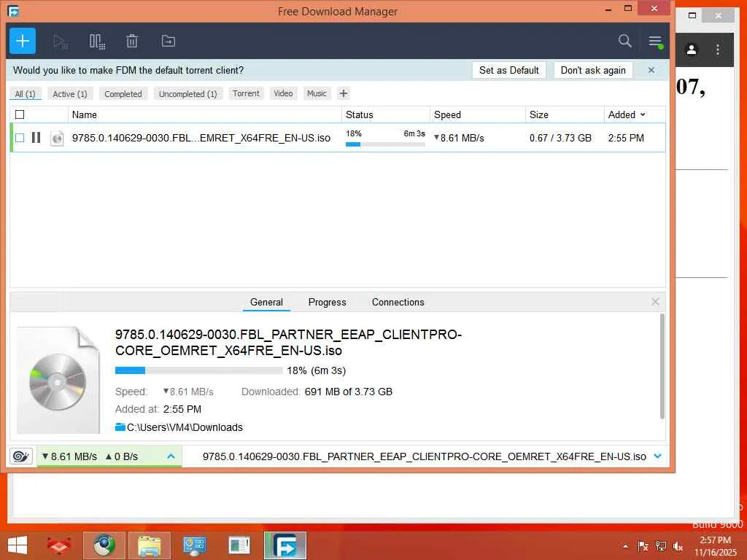Move download to folder icon
This screenshot has height=560, width=747.
pos(169,41)
